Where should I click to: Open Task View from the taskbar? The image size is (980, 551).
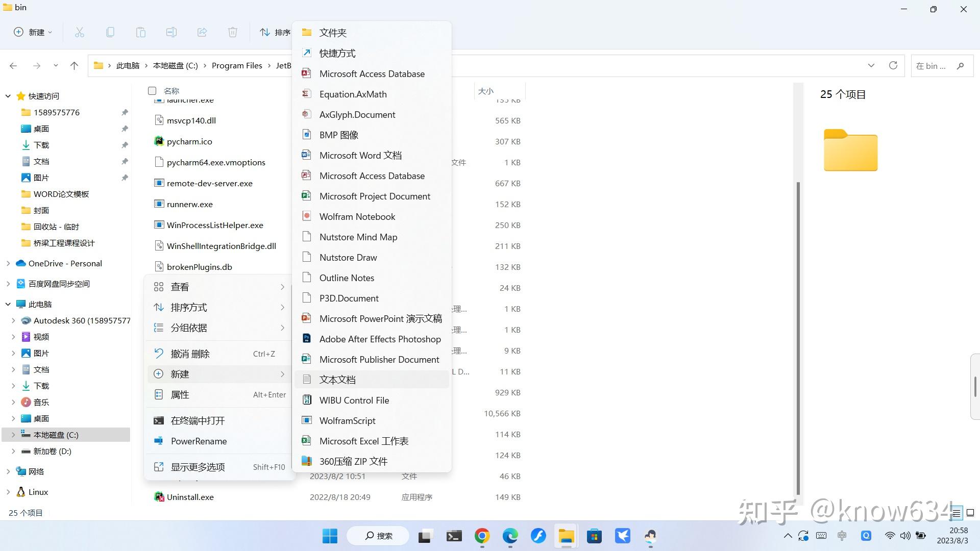pyautogui.click(x=425, y=536)
